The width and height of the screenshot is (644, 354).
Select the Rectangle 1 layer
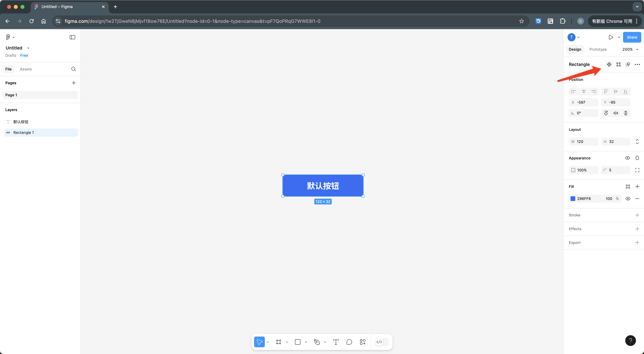pyautogui.click(x=41, y=133)
